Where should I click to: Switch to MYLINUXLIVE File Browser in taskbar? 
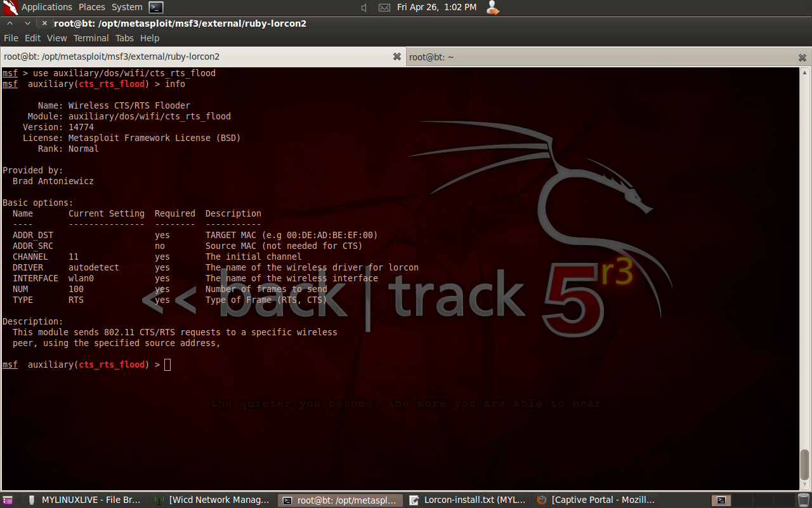84,500
